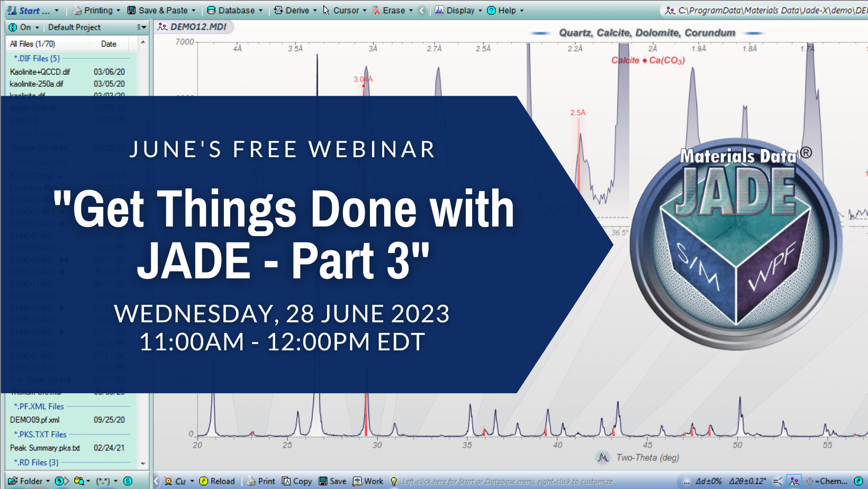The image size is (868, 489).
Task: Click the 3.04Å peak marker label
Action: click(x=363, y=79)
